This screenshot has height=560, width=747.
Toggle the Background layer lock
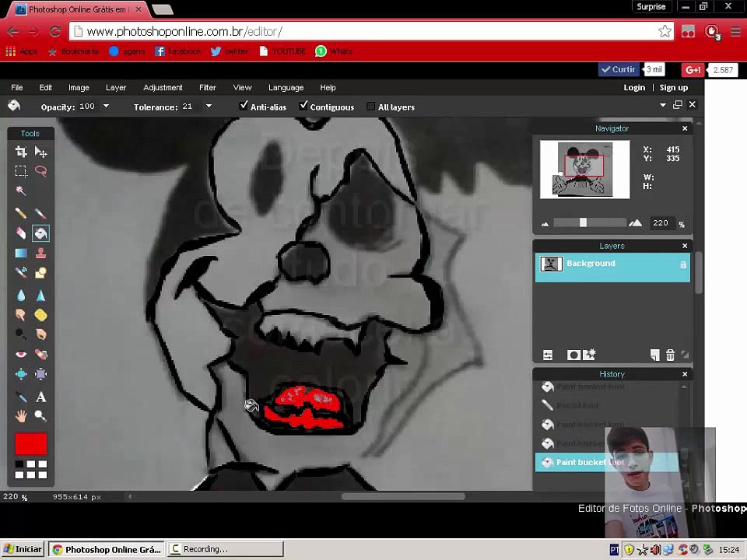point(682,264)
